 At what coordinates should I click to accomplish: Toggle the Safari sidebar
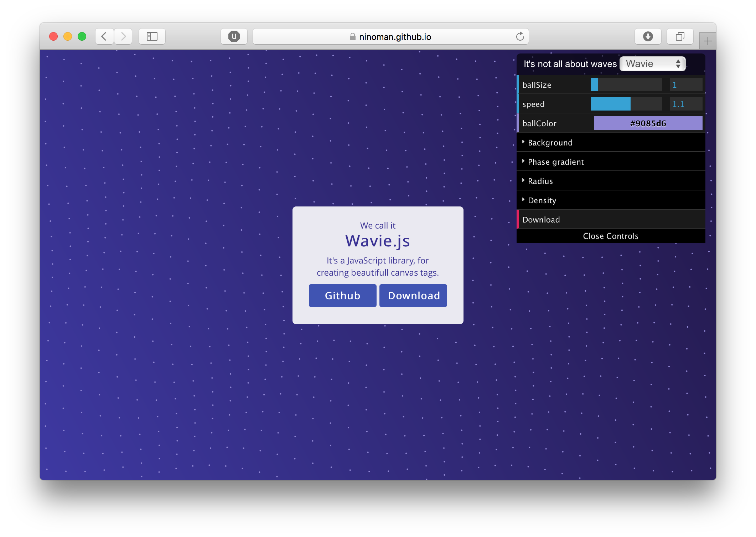pos(152,36)
